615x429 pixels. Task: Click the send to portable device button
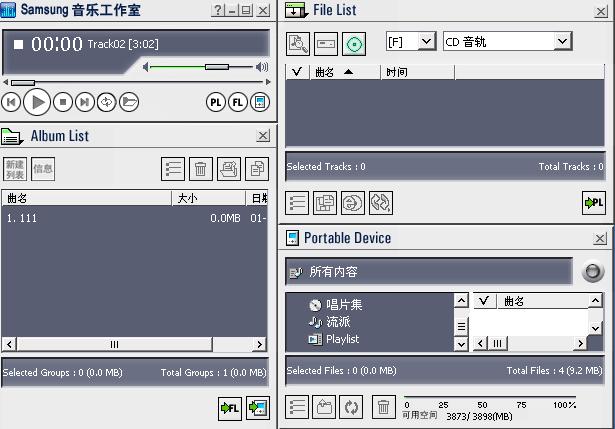pyautogui.click(x=258, y=408)
